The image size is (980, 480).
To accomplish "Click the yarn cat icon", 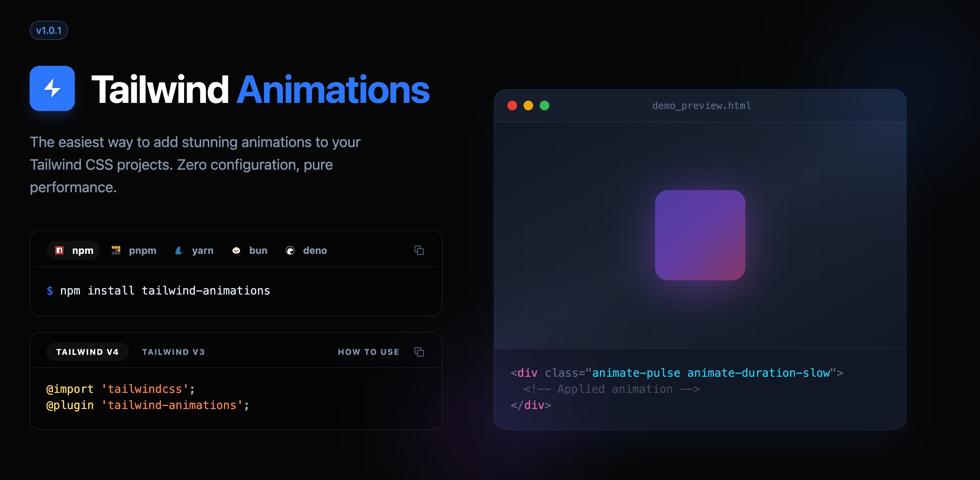I will (179, 250).
